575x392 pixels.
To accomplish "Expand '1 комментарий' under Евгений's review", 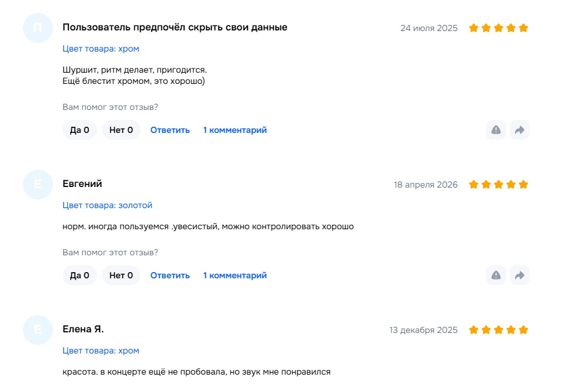I will coord(235,275).
